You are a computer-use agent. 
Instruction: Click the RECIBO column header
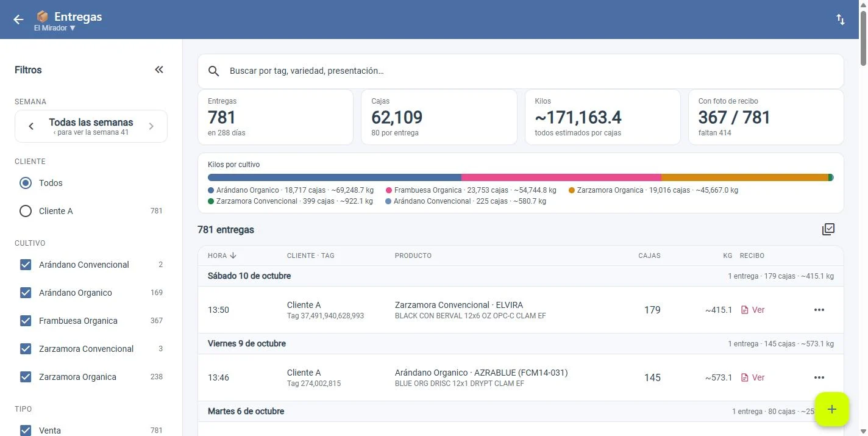point(752,256)
